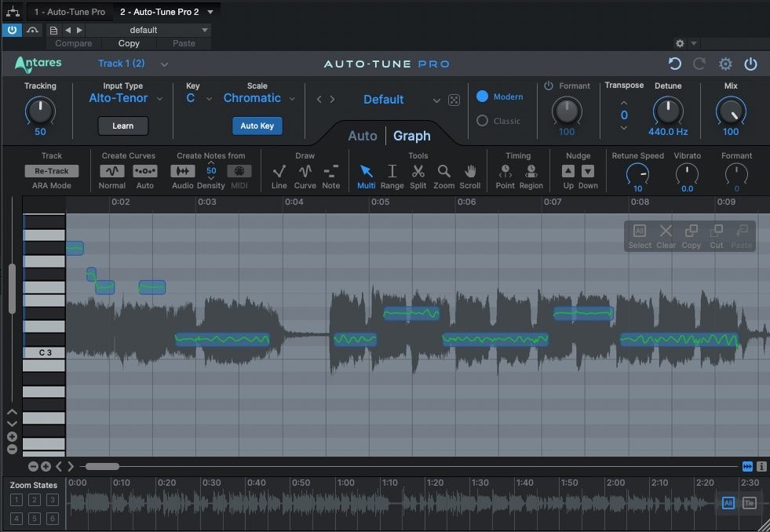Toggle auto-scroll icon below graph
Image resolution: width=770 pixels, height=532 pixels.
click(x=747, y=466)
